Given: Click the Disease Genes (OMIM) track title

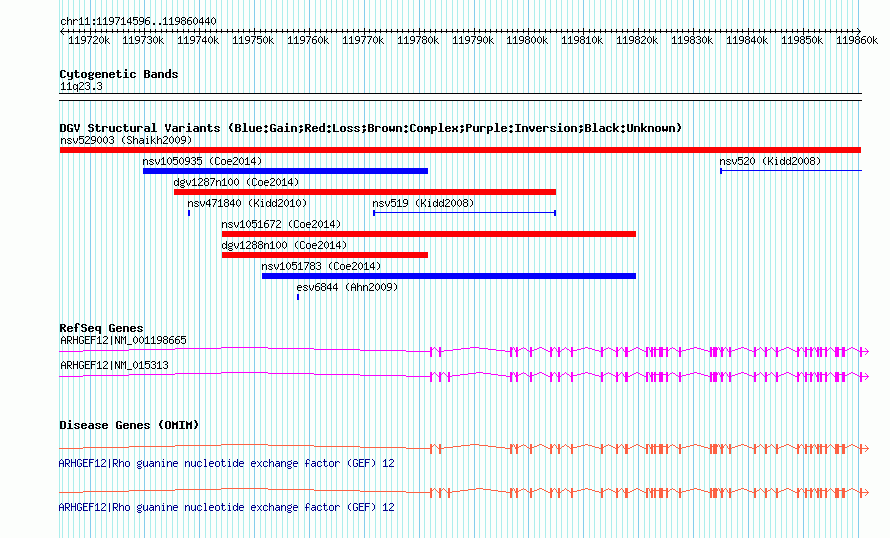Looking at the screenshot, I should tap(129, 425).
